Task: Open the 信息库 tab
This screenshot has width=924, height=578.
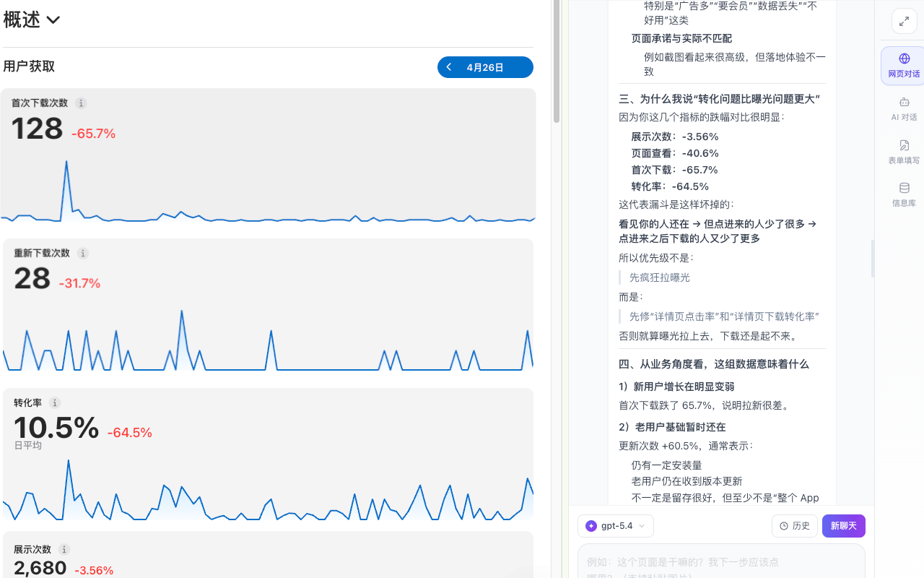Action: coord(904,195)
